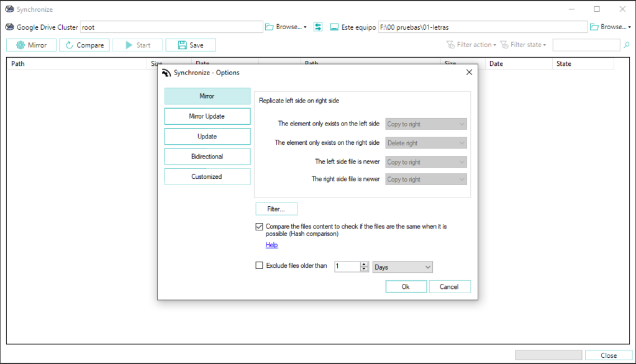This screenshot has height=364, width=636.
Task: Select the Update sync mode
Action: 207,137
